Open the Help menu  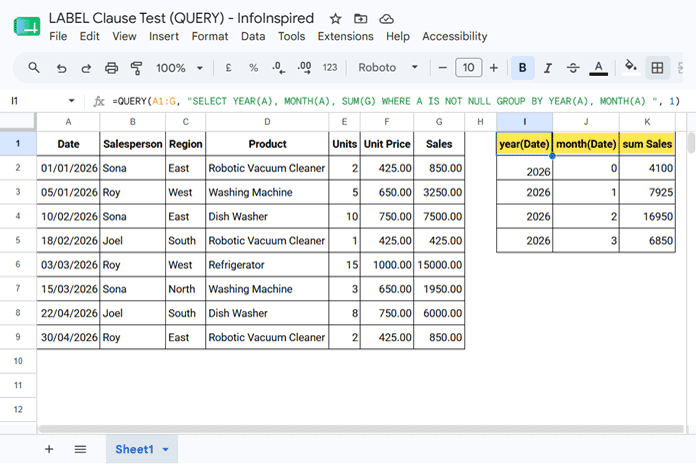(398, 36)
